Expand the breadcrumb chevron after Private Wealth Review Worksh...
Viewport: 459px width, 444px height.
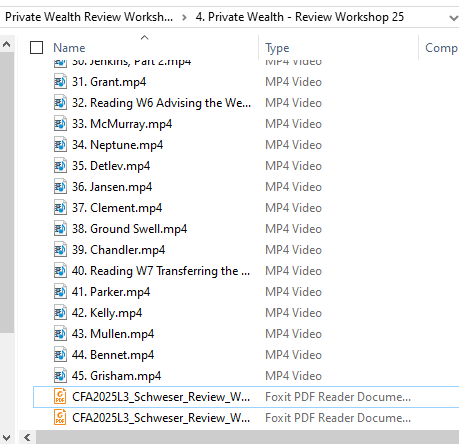[x=184, y=17]
